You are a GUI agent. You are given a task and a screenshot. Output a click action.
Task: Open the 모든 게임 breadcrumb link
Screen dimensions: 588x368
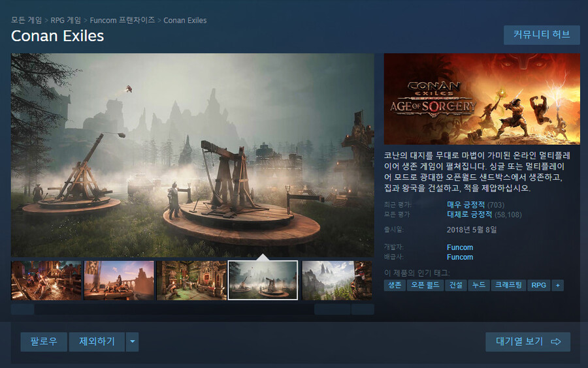[26, 20]
